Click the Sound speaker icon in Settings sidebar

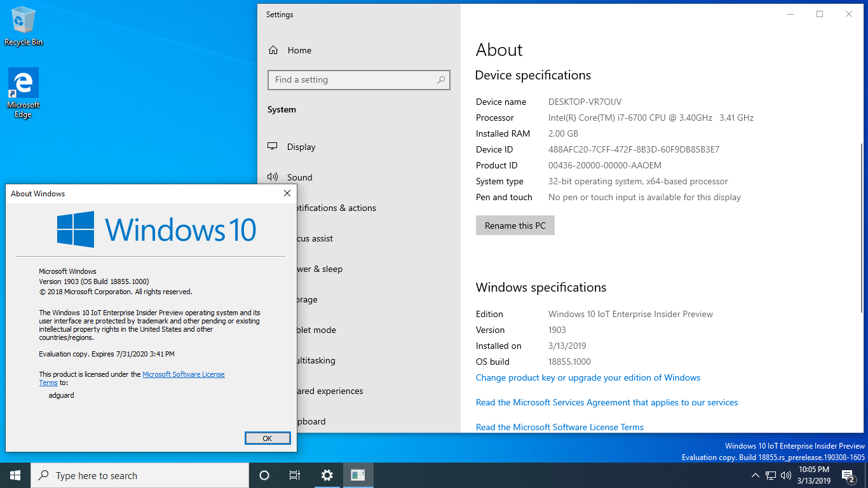coord(273,177)
